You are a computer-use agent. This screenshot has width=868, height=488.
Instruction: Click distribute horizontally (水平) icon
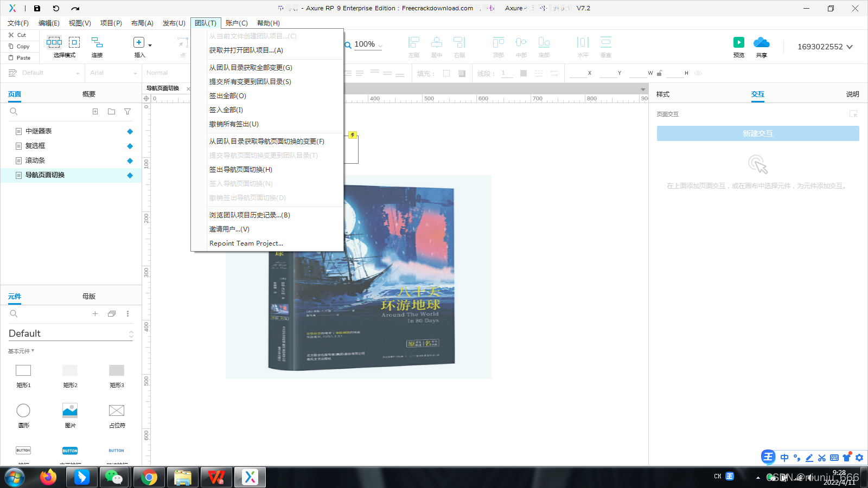583,42
